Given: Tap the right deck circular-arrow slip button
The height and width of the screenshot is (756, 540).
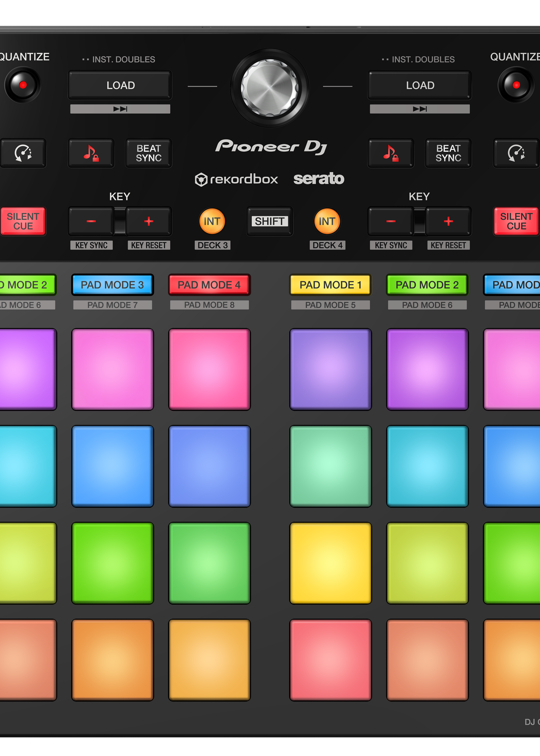Looking at the screenshot, I should [516, 153].
